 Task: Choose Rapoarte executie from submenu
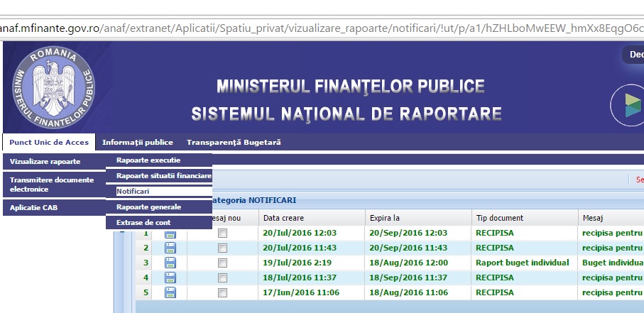[159, 160]
